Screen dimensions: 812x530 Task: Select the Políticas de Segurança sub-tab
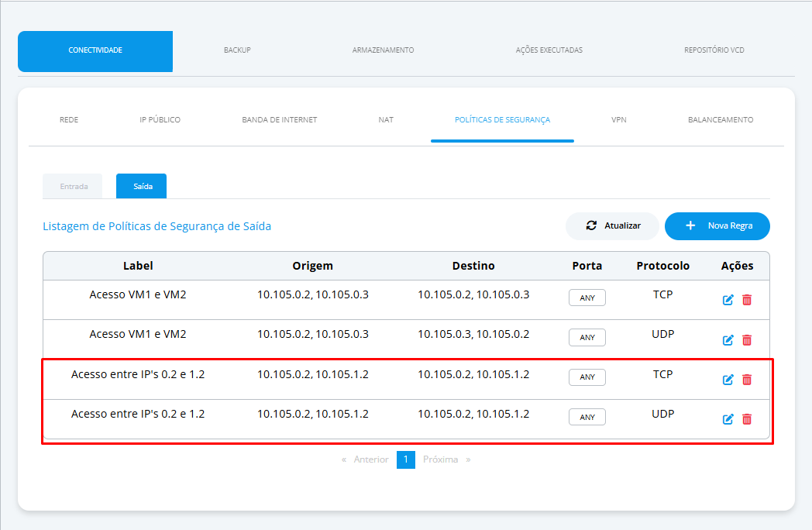click(x=502, y=119)
